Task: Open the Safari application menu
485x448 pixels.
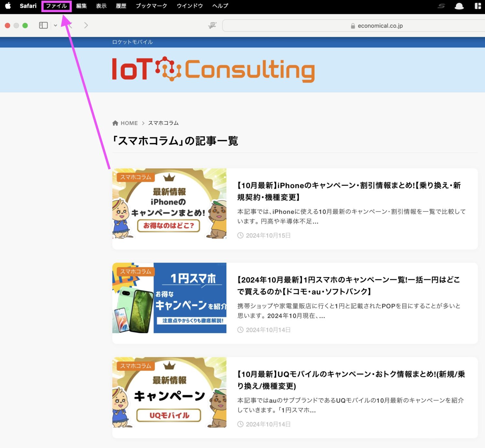Action: coord(28,6)
